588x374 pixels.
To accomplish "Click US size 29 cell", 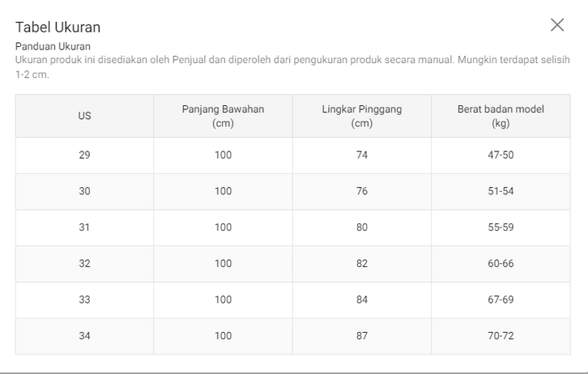I will pyautogui.click(x=84, y=155).
